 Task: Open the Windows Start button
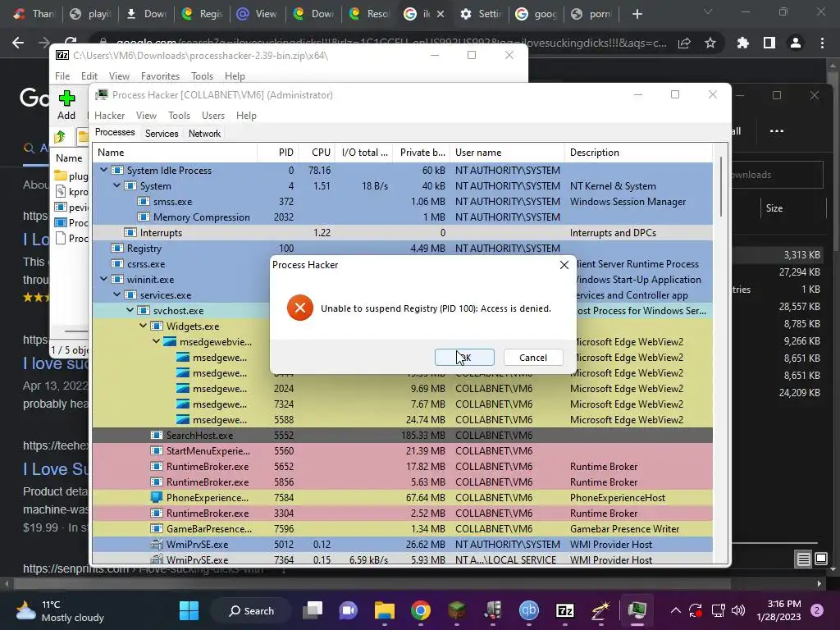click(x=189, y=610)
